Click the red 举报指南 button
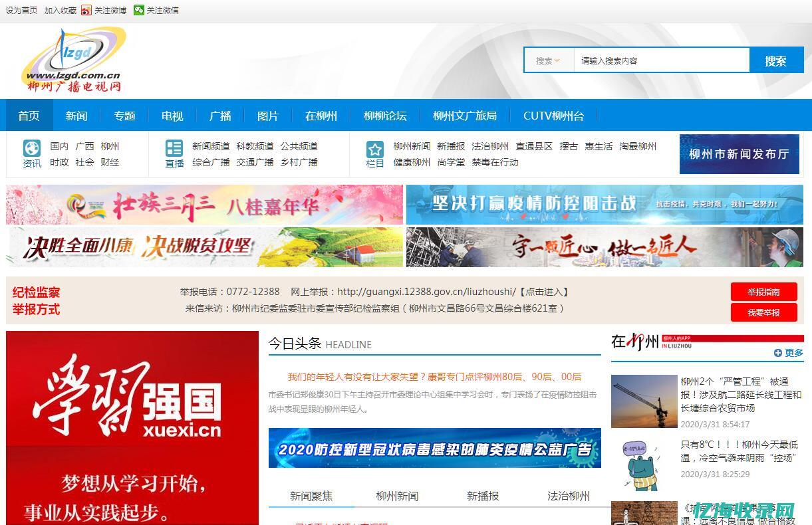The height and width of the screenshot is (525, 812). [763, 292]
